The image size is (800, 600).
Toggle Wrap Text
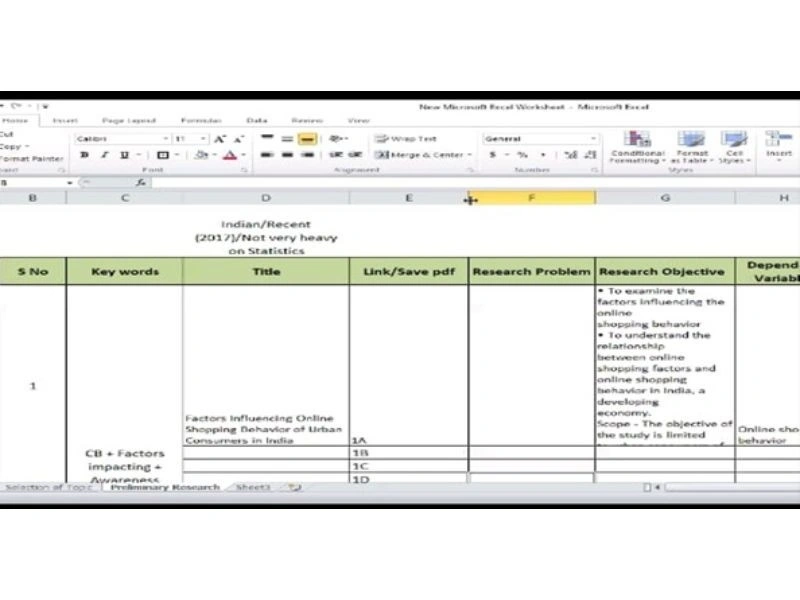[x=406, y=139]
